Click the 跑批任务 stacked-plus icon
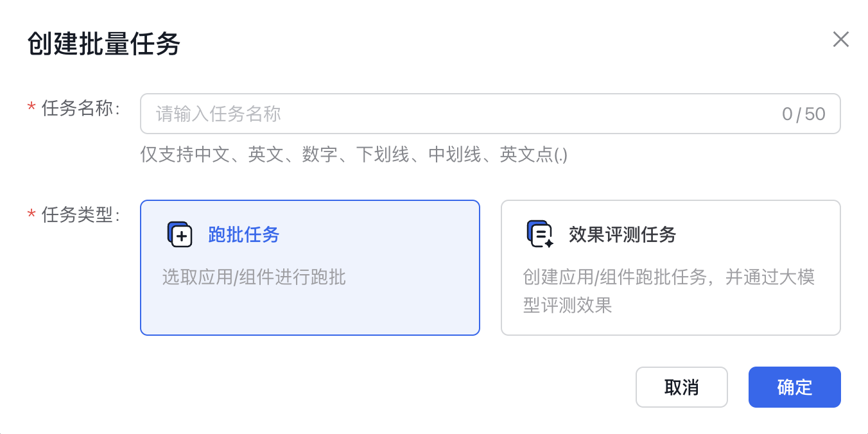The image size is (868, 434). point(180,235)
